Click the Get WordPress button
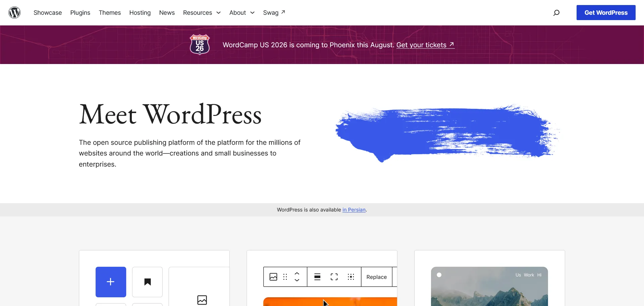The width and height of the screenshot is (644, 306). click(606, 13)
